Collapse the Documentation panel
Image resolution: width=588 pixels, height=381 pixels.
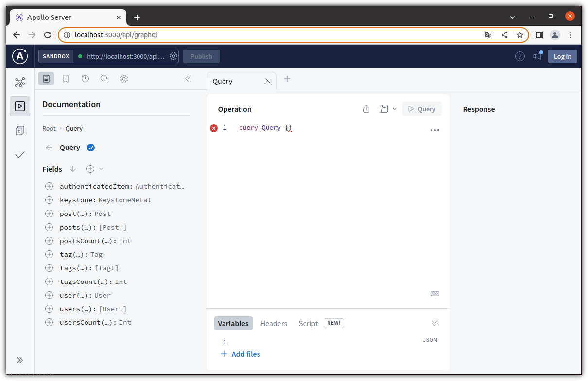coord(188,79)
